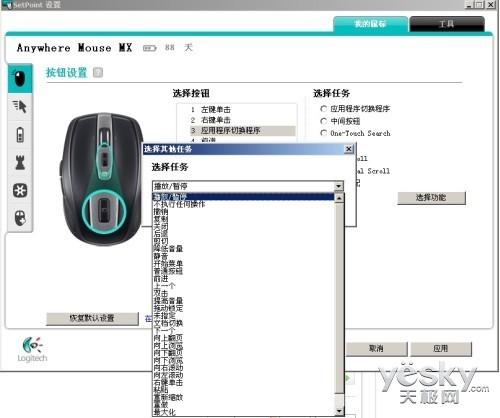Choose 复制 from the task list
The image size is (500, 418).
243,219
